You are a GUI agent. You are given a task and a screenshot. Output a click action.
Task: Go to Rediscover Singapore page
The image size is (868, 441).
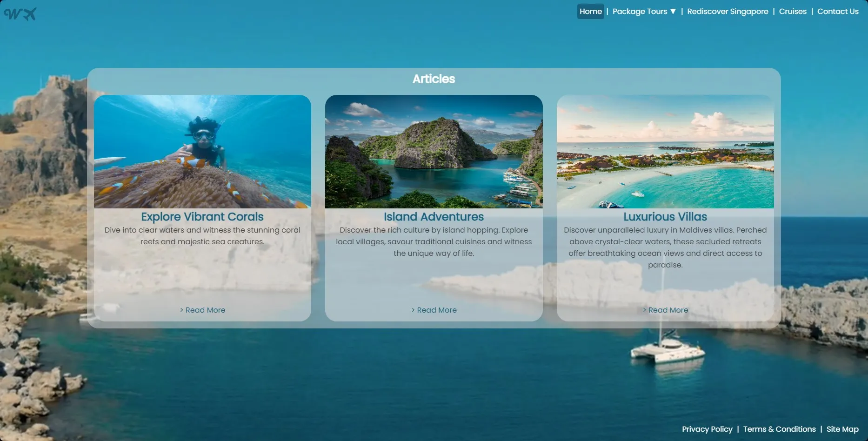coord(728,12)
